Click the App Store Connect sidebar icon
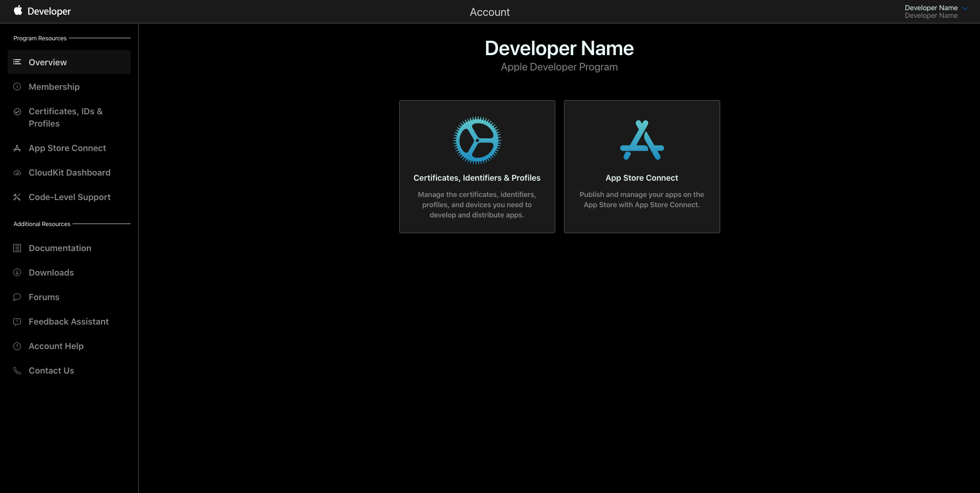This screenshot has width=980, height=493. [x=17, y=148]
